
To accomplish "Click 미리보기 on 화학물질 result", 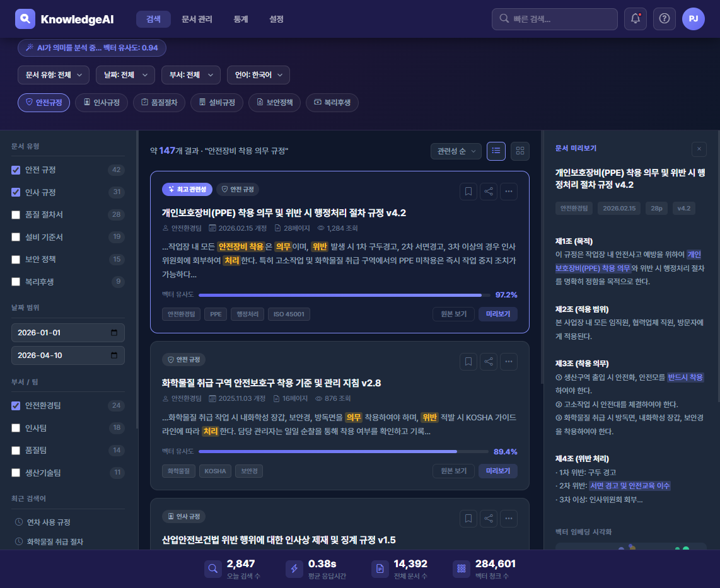I will (498, 471).
